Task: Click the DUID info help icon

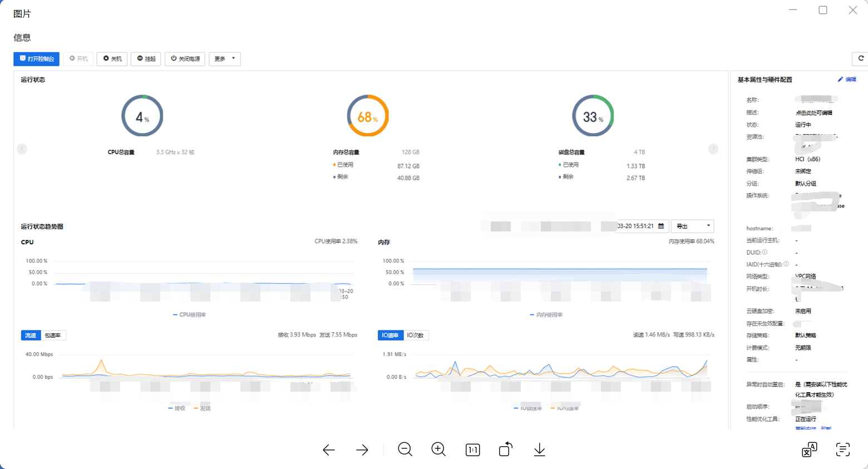Action: pos(765,252)
